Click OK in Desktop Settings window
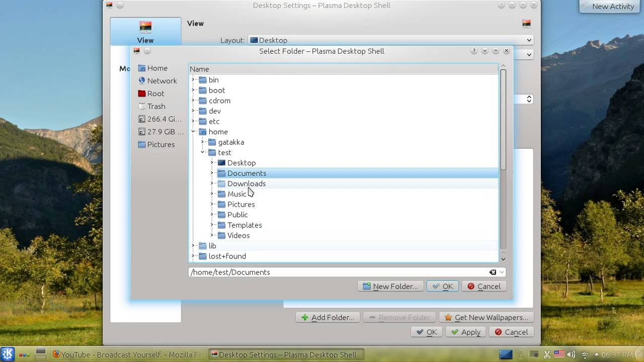 click(x=427, y=332)
